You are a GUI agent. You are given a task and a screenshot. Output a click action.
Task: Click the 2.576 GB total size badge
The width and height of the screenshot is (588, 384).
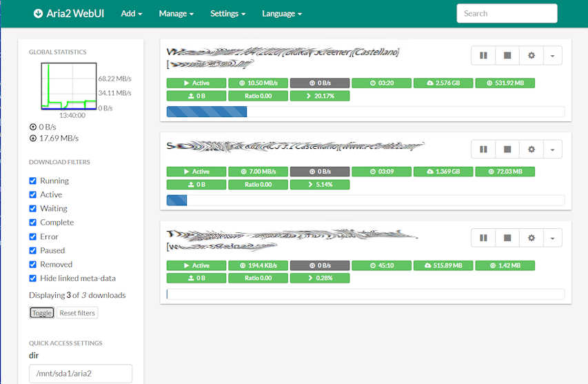tap(443, 83)
